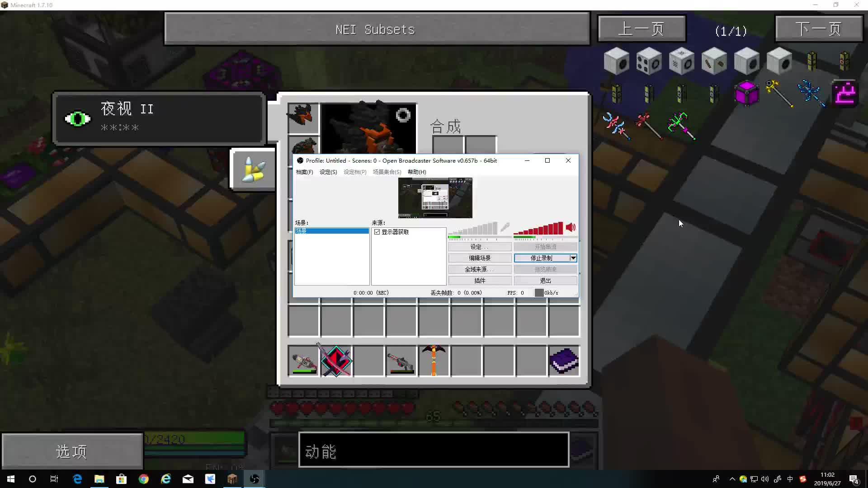Click the magenta glyph item in NEI panel
Image resolution: width=868 pixels, height=488 pixels.
[x=844, y=94]
